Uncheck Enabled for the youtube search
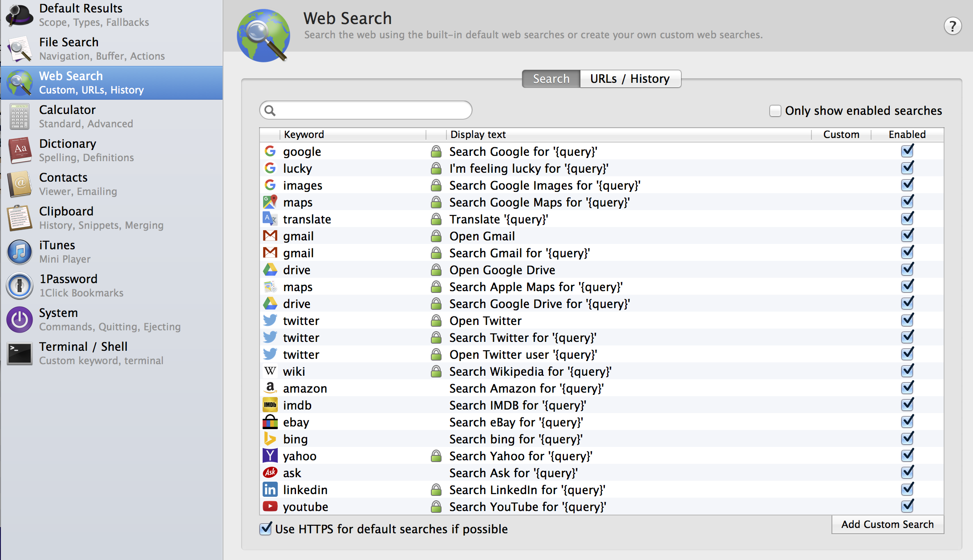Image resolution: width=973 pixels, height=560 pixels. 907,507
